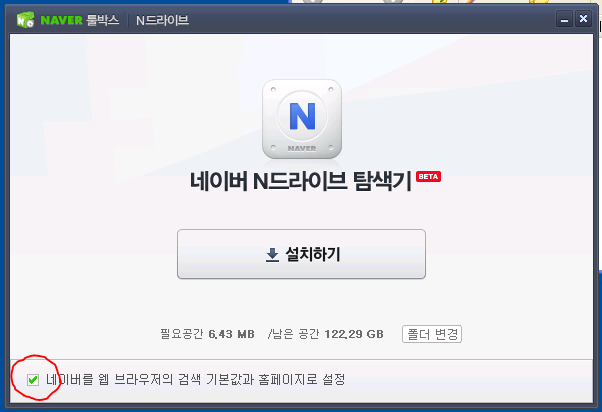This screenshot has height=412, width=602.
Task: Open the 폴더 변경 folder change button
Action: click(x=432, y=334)
